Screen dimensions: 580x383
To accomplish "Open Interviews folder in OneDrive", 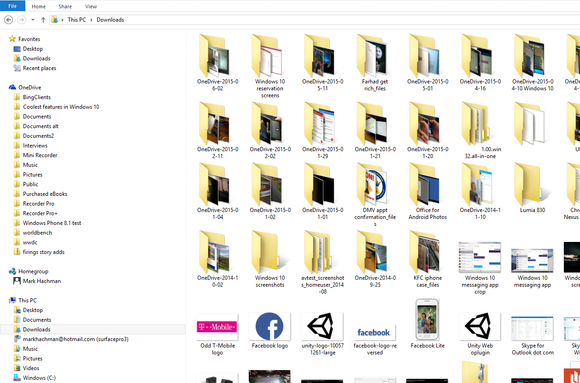I will [x=35, y=145].
